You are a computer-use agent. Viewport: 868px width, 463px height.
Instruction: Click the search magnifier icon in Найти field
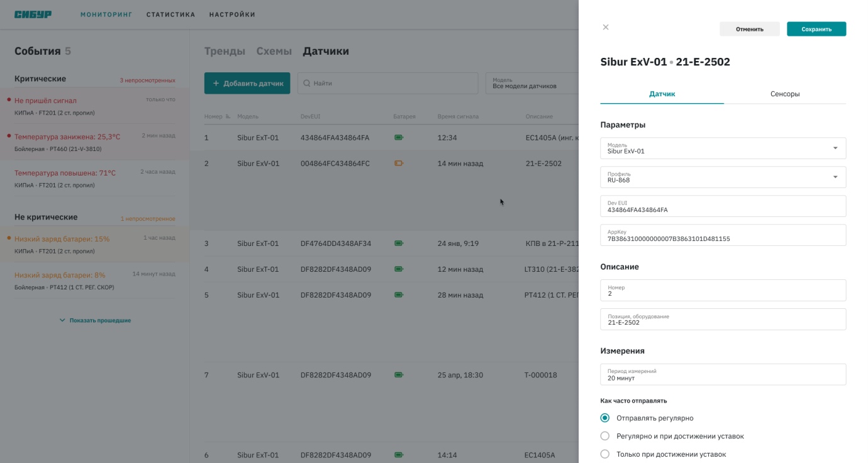pyautogui.click(x=307, y=83)
